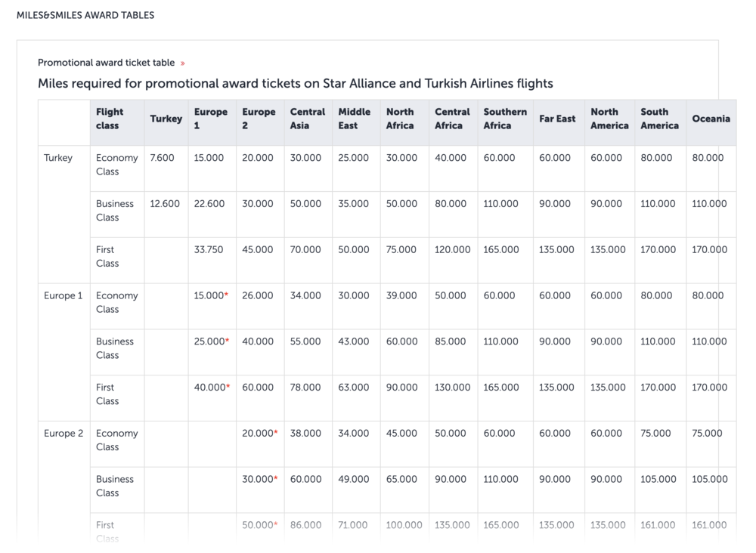The image size is (756, 553).
Task: Select the asterisked 40.000* First Class cell
Action: [x=212, y=388]
